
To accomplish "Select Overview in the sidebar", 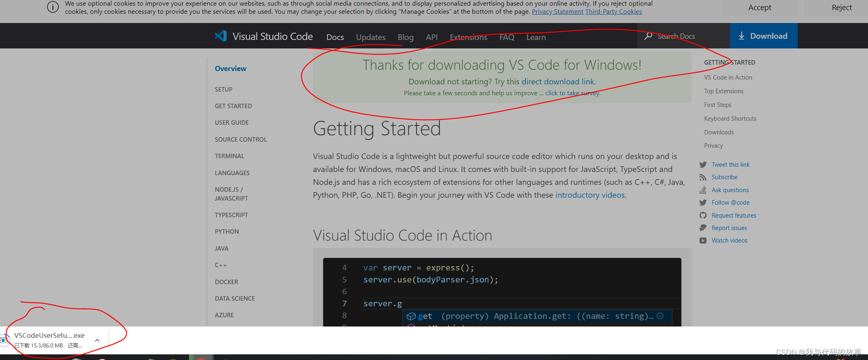I will [x=231, y=69].
